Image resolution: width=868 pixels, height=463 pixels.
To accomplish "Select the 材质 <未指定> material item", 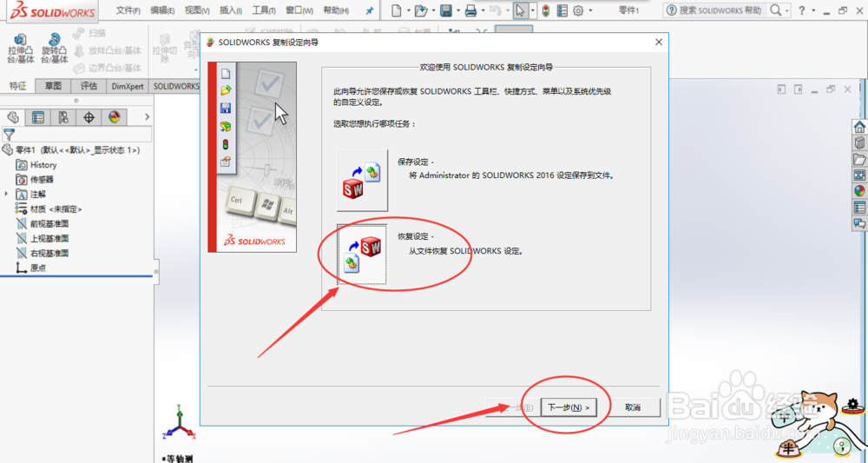I will (x=49, y=208).
